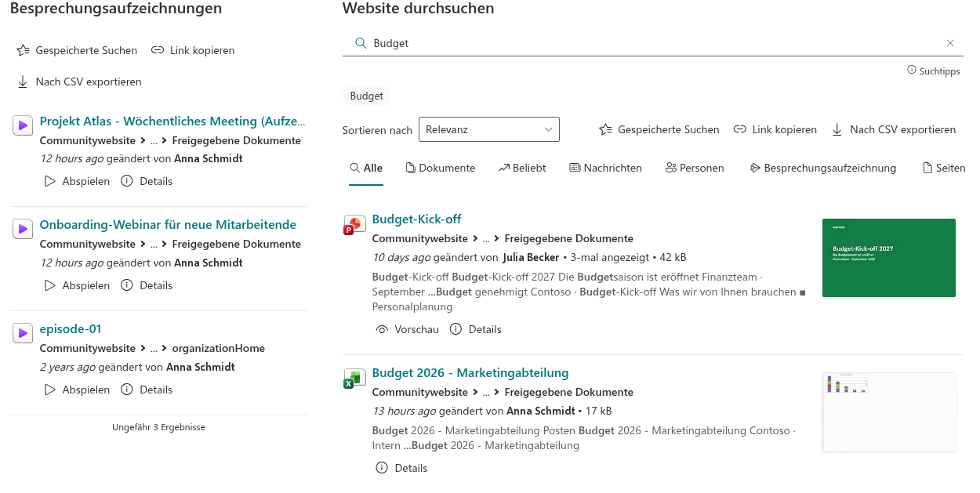The width and height of the screenshot is (980, 493).
Task: Click Anna Schmidt on the episode-01 result
Action: [201, 367]
